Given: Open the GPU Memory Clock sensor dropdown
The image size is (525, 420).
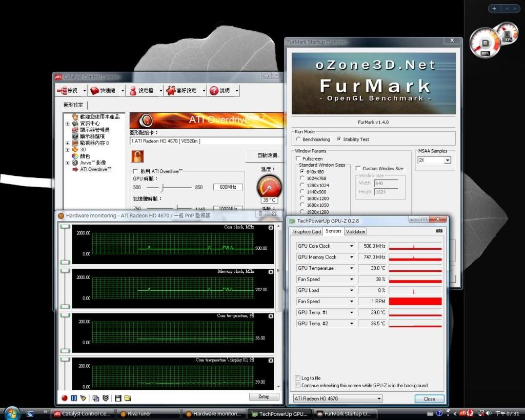Looking at the screenshot, I should click(x=352, y=257).
